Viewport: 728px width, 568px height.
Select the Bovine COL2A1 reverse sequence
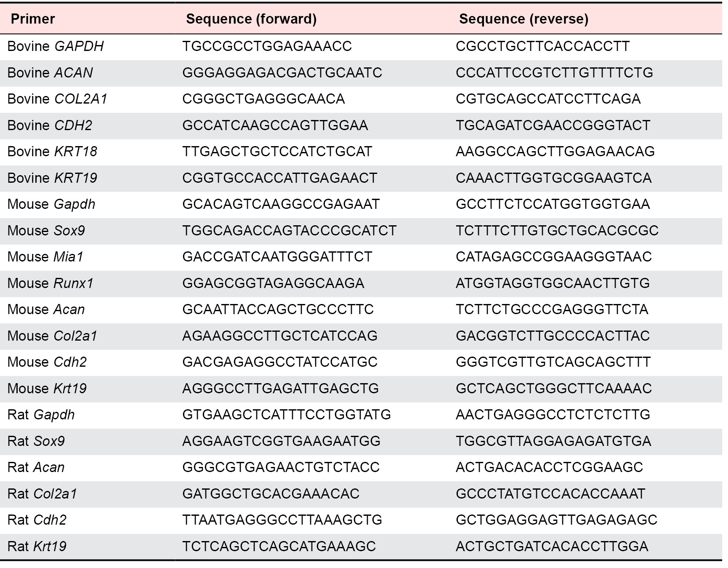click(548, 99)
